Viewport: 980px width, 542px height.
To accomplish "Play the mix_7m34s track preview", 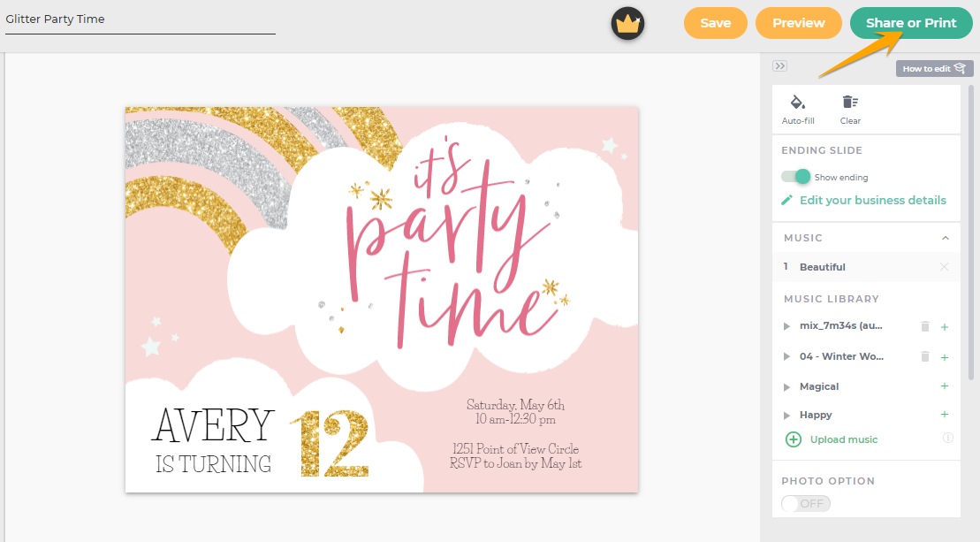I will [x=786, y=326].
